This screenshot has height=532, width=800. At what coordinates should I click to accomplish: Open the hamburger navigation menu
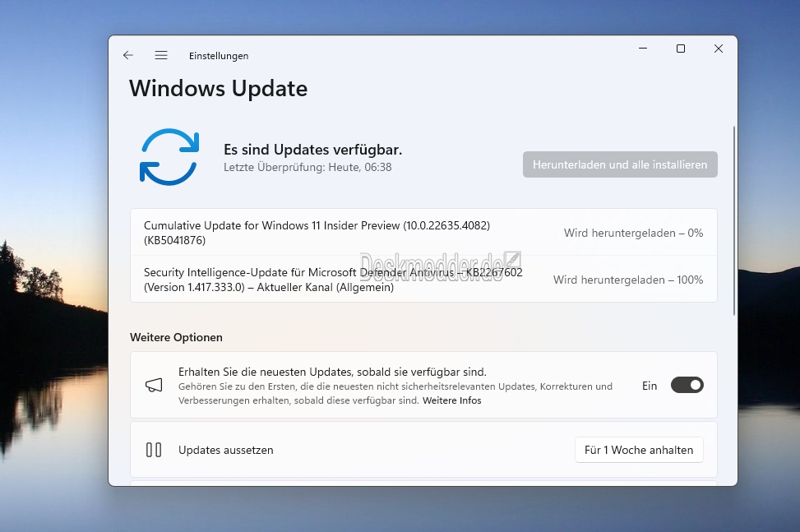pos(161,55)
